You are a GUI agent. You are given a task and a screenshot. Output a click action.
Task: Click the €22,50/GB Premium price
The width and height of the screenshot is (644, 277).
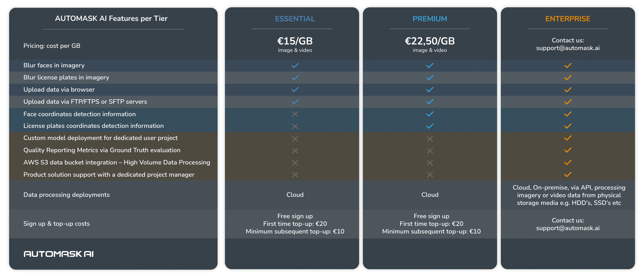(430, 41)
